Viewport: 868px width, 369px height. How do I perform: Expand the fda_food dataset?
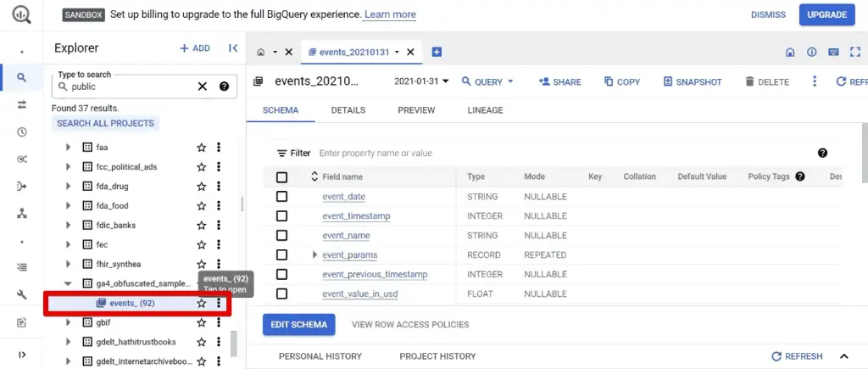[x=68, y=205]
